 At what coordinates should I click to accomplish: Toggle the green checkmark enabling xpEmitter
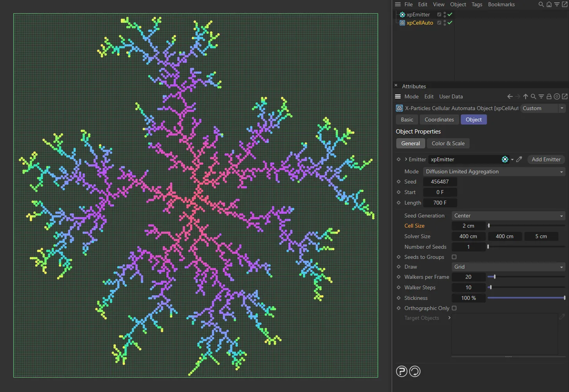click(x=450, y=14)
